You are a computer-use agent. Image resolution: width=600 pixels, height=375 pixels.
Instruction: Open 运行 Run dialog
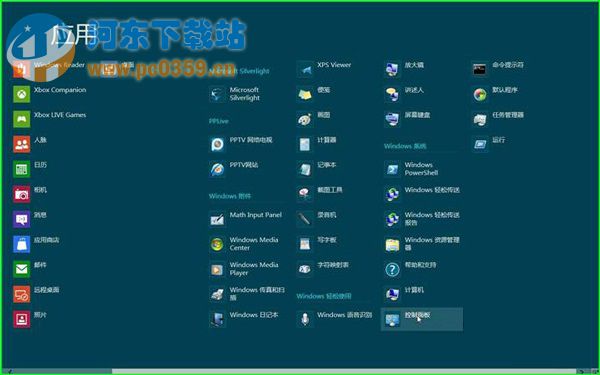point(489,144)
